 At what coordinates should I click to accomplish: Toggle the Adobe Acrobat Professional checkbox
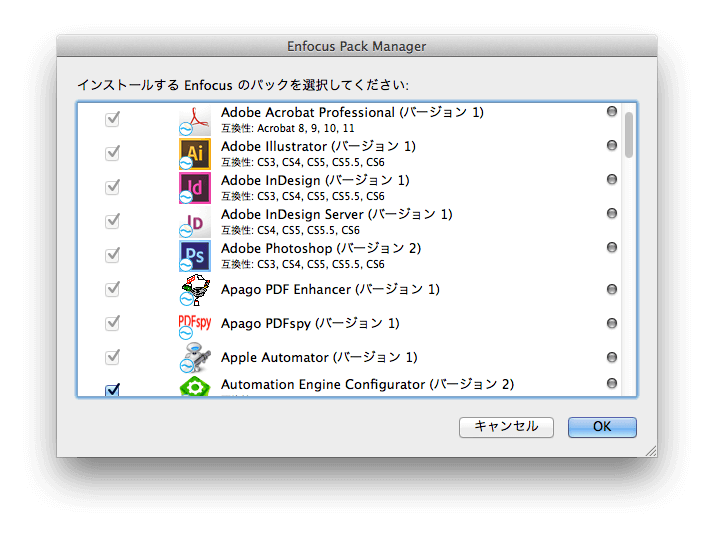(x=112, y=119)
